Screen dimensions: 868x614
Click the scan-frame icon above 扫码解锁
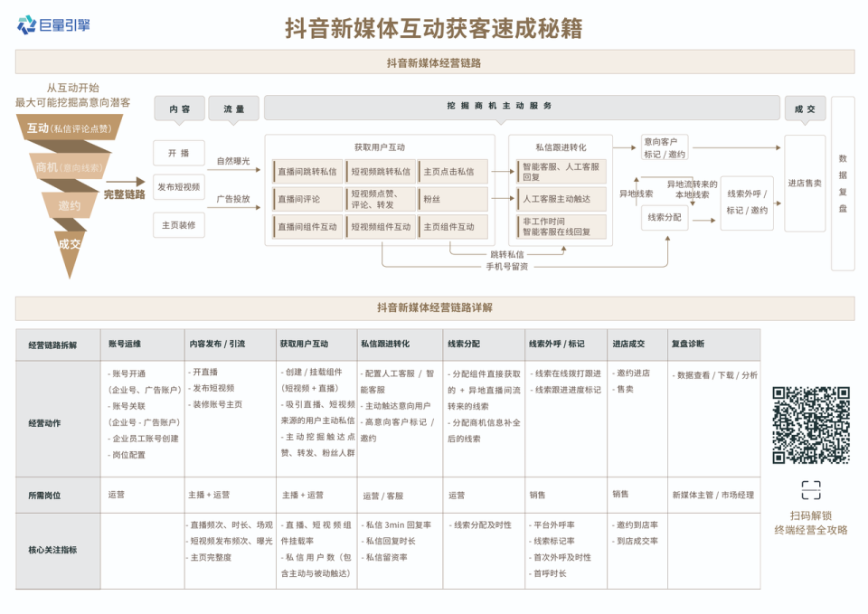click(x=811, y=490)
